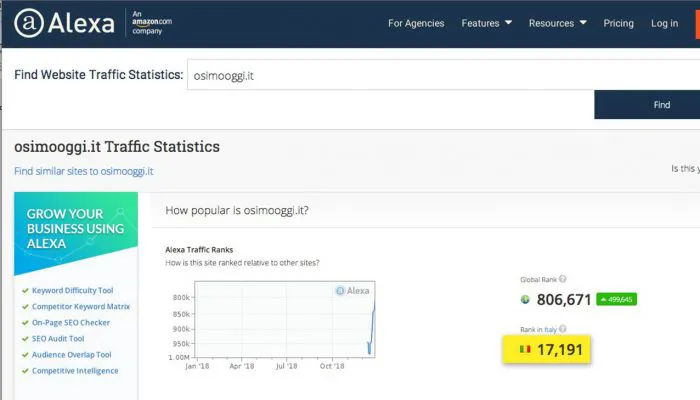Click the checkmark beside SEO Audit Tool
The width and height of the screenshot is (700, 400).
tap(25, 338)
